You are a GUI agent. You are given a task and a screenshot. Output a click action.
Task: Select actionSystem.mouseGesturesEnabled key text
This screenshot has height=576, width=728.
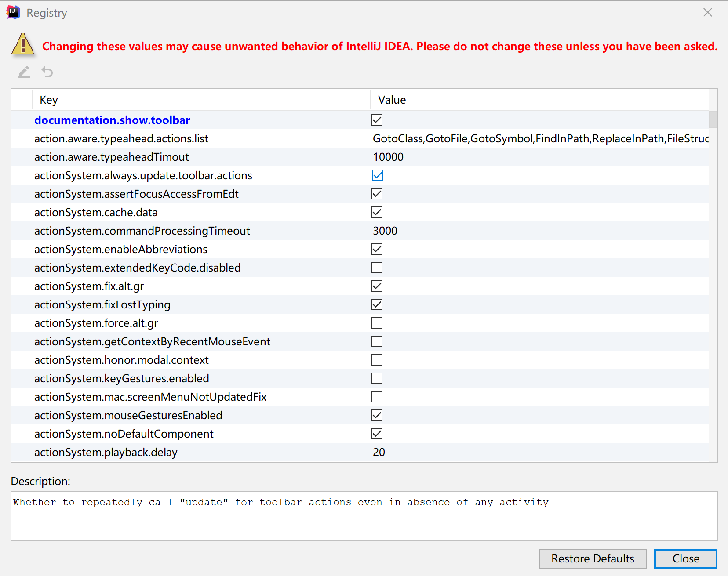128,415
